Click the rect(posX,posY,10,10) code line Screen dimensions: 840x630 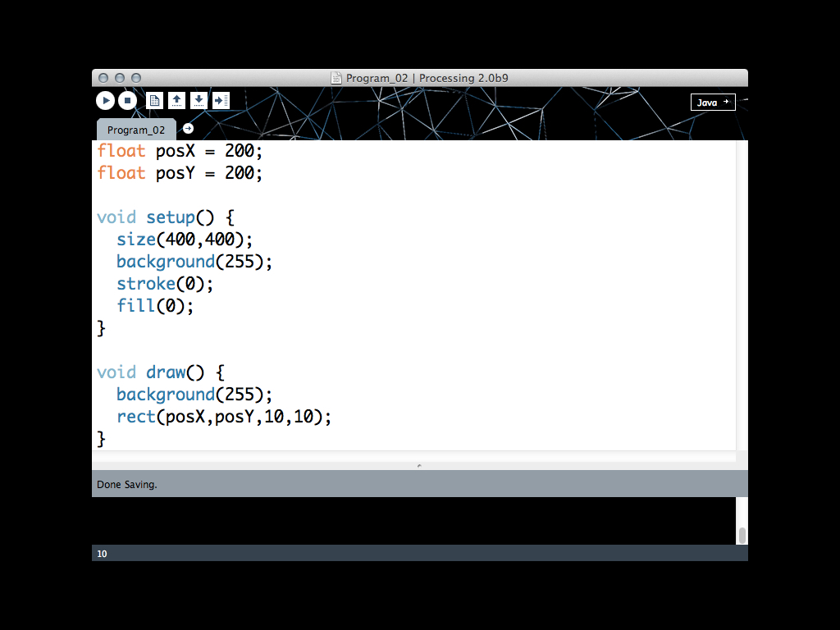pyautogui.click(x=223, y=417)
